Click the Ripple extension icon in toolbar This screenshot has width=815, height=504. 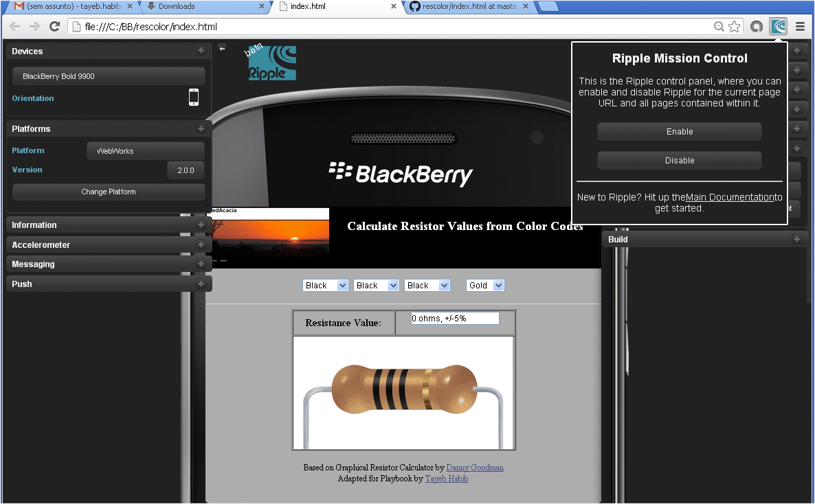(x=778, y=27)
